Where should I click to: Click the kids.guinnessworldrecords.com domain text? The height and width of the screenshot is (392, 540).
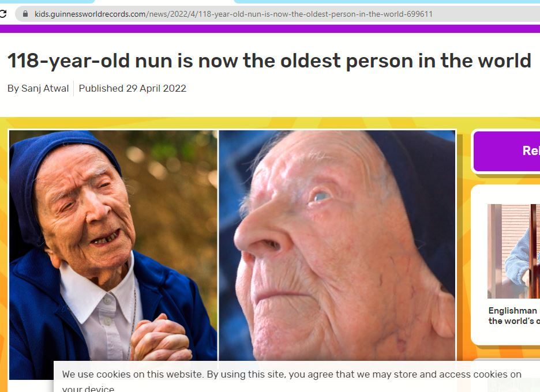pyautogui.click(x=90, y=14)
